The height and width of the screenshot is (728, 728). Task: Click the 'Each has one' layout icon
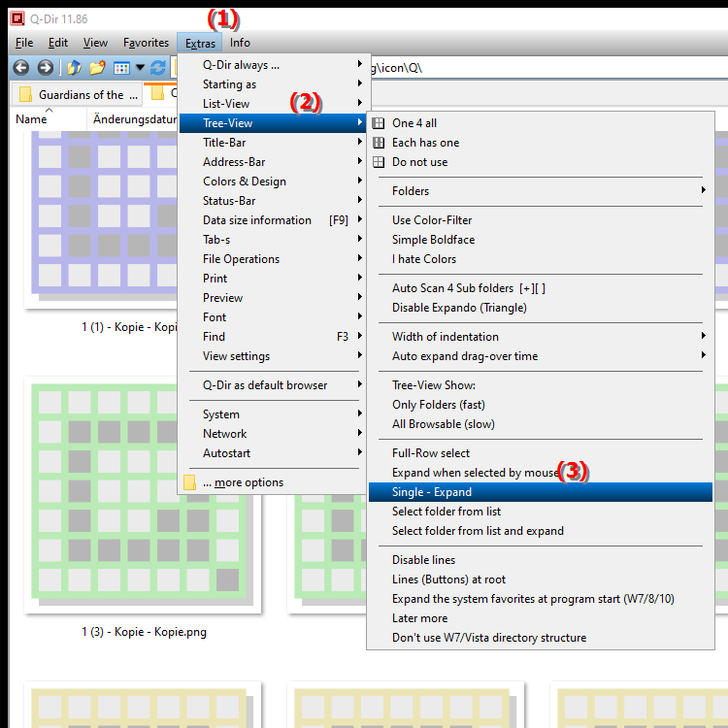(379, 143)
